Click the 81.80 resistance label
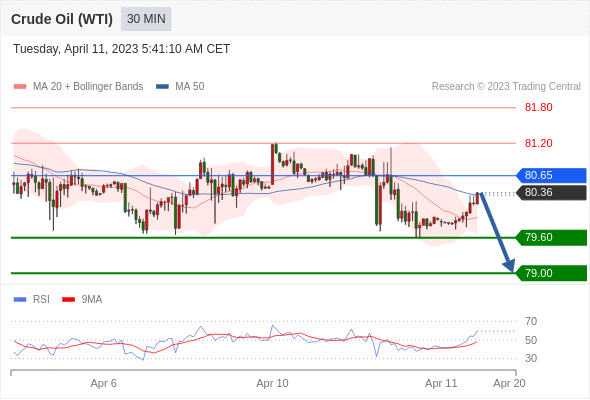The image size is (590, 400). pos(539,108)
